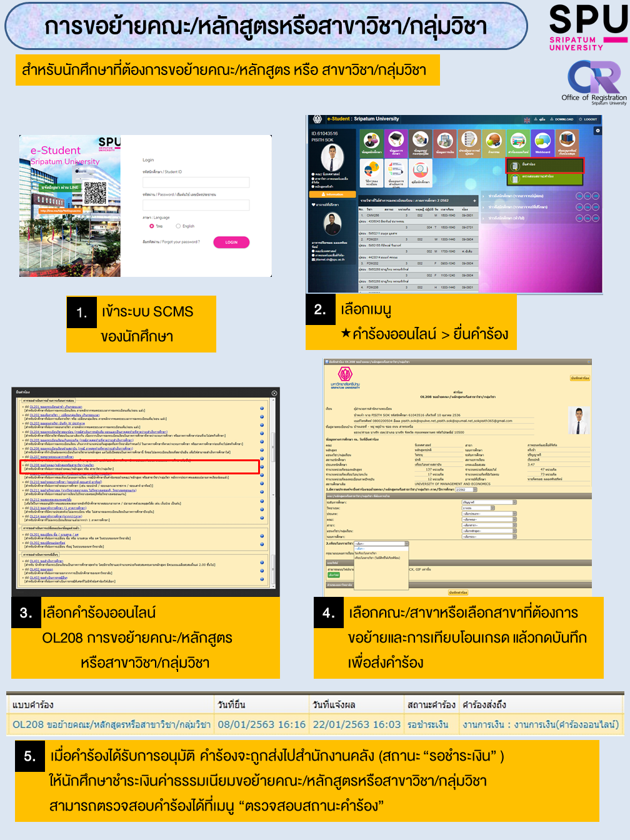Image resolution: width=630 pixels, height=840 pixels.
Task: Click the advisor photo on the dashboard sidebar
Action: click(332, 225)
